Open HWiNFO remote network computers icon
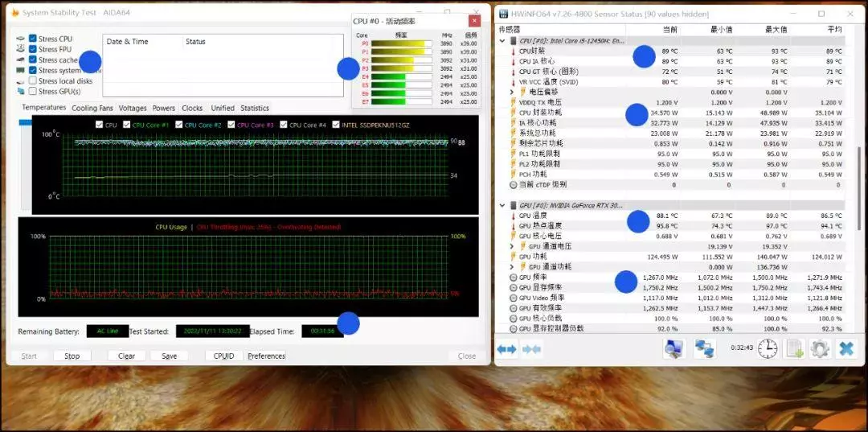The image size is (868, 432). (x=704, y=349)
